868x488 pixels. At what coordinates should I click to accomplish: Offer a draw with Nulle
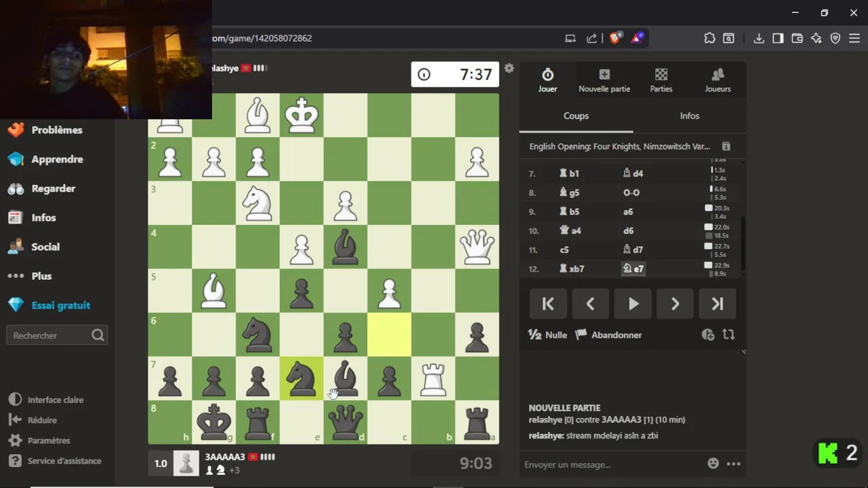[x=547, y=335]
